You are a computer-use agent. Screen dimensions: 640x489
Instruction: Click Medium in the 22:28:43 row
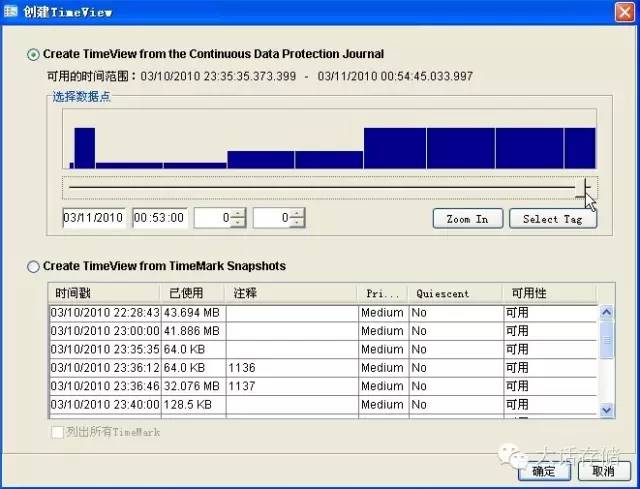tap(383, 313)
